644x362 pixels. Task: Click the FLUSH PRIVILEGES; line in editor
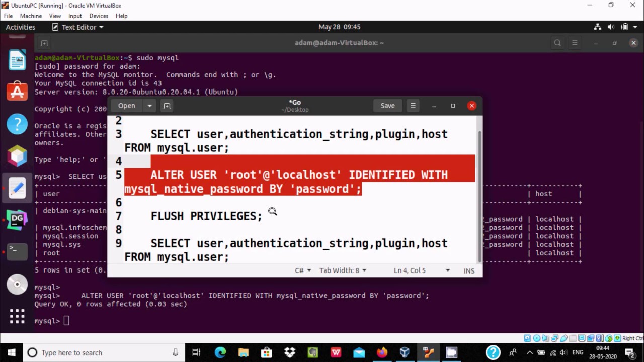tap(206, 216)
